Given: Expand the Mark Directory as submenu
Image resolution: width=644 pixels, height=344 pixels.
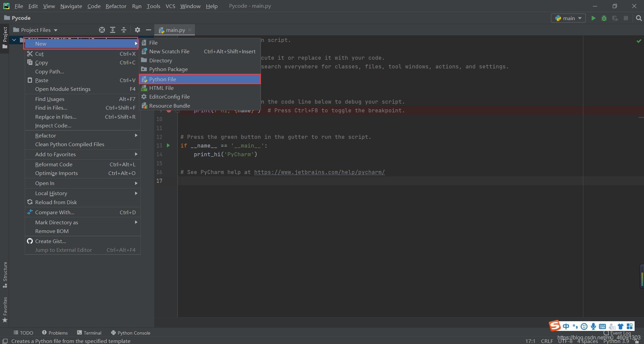Looking at the screenshot, I should [x=83, y=222].
